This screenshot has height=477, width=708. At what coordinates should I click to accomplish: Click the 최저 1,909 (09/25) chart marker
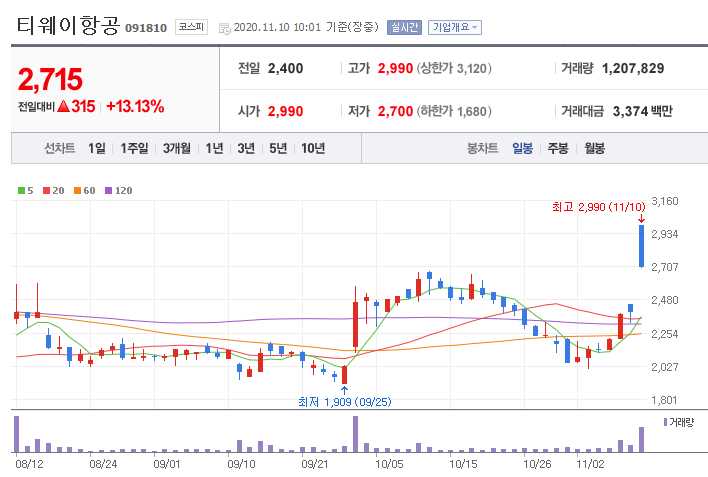[345, 402]
